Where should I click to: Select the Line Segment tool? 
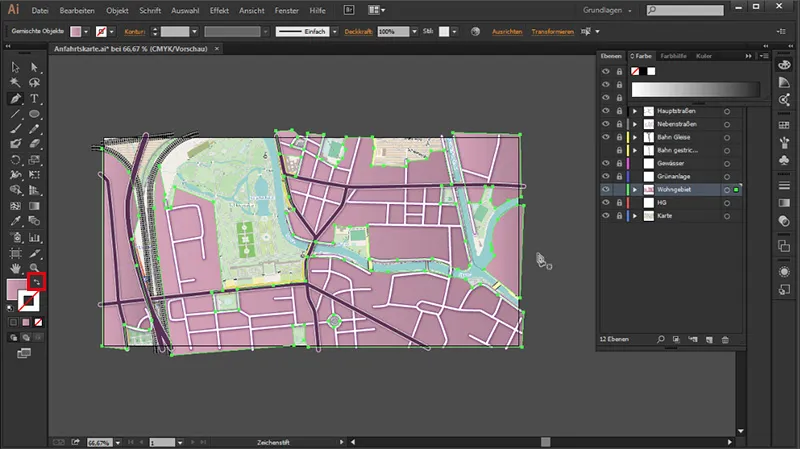pos(15,114)
